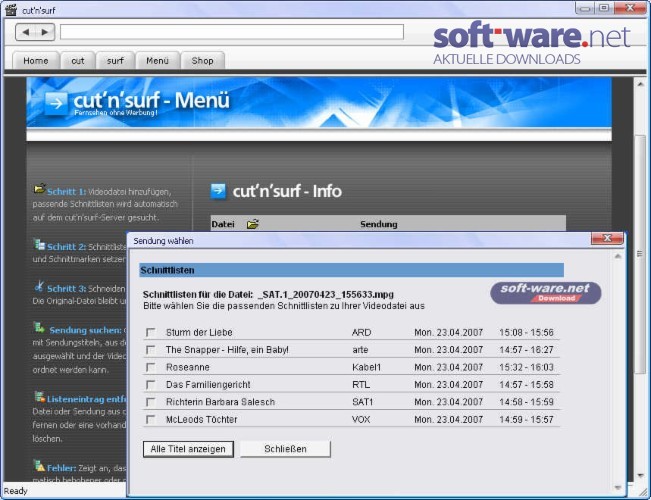Switch to the cut tab
This screenshot has width=651, height=500.
tap(78, 61)
